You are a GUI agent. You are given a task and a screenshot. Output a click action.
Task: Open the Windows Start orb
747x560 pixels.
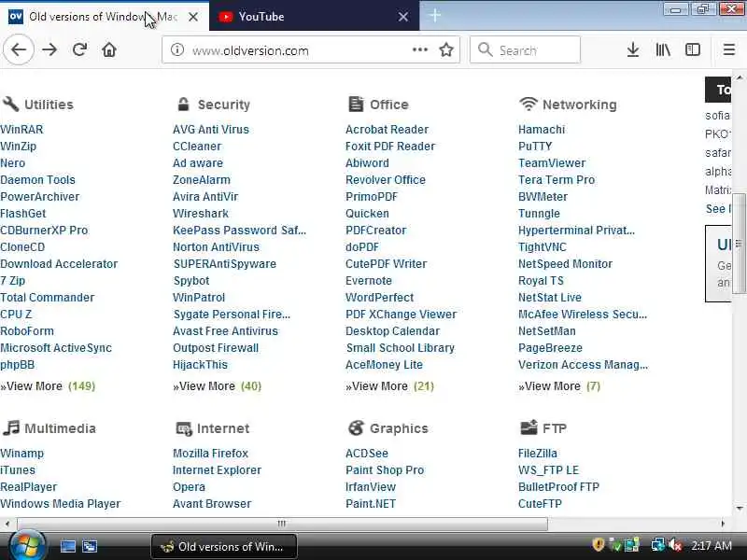point(28,546)
